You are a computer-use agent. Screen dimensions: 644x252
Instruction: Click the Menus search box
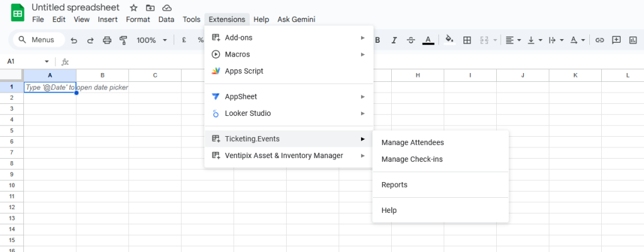pyautogui.click(x=39, y=40)
